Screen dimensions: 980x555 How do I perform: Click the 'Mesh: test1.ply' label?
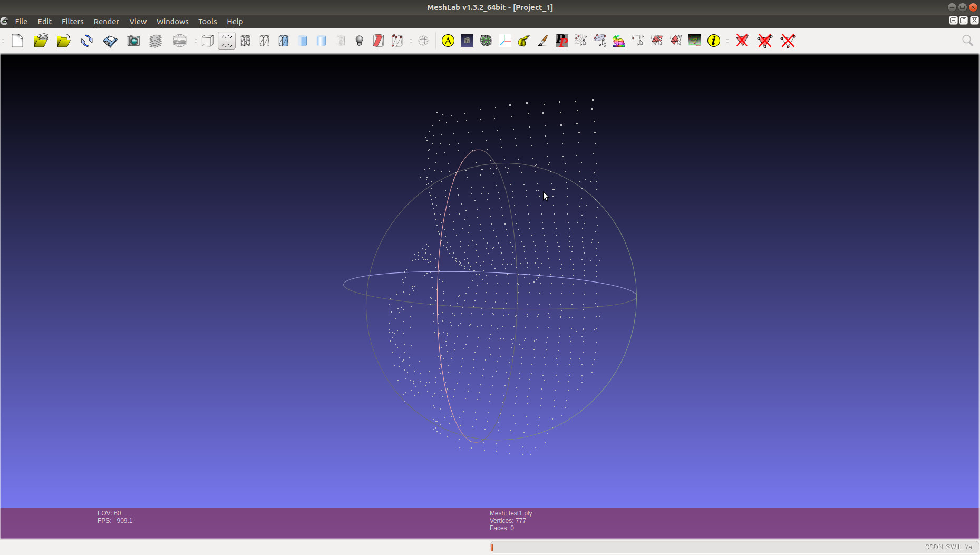(x=511, y=513)
